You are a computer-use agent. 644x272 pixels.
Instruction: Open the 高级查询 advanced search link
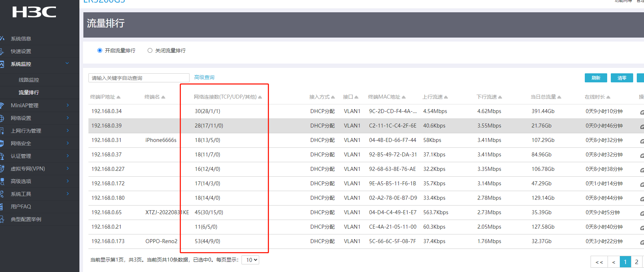pyautogui.click(x=204, y=77)
